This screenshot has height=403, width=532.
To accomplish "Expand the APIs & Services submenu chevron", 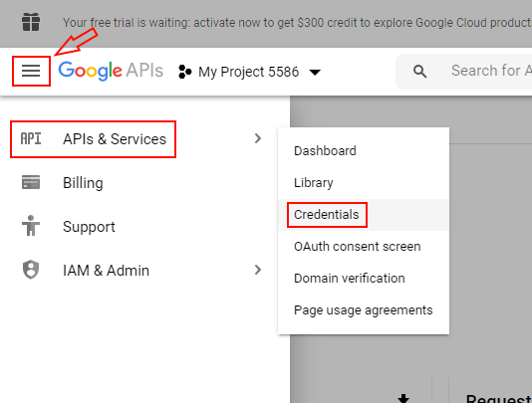I will point(258,138).
